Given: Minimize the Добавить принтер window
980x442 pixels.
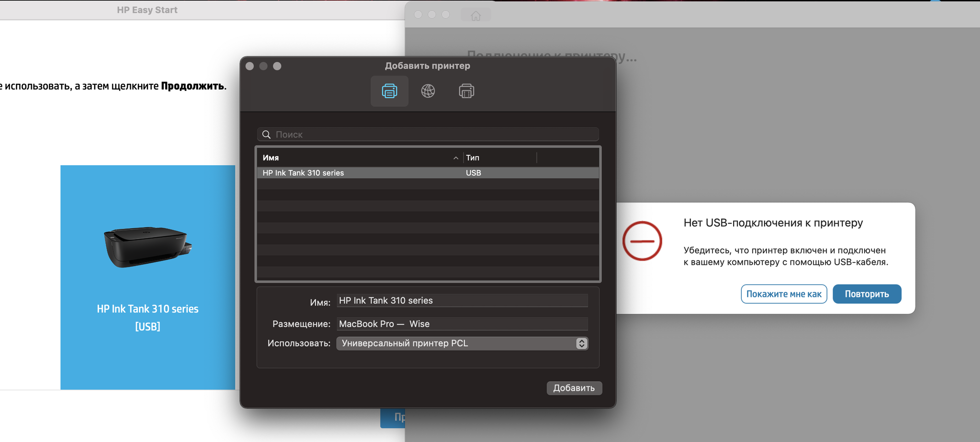Looking at the screenshot, I should [263, 66].
